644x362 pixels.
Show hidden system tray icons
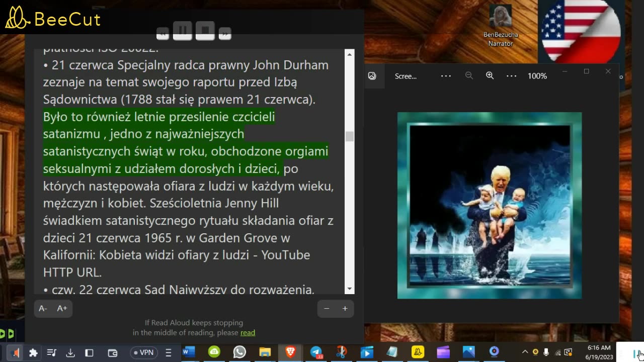525,352
